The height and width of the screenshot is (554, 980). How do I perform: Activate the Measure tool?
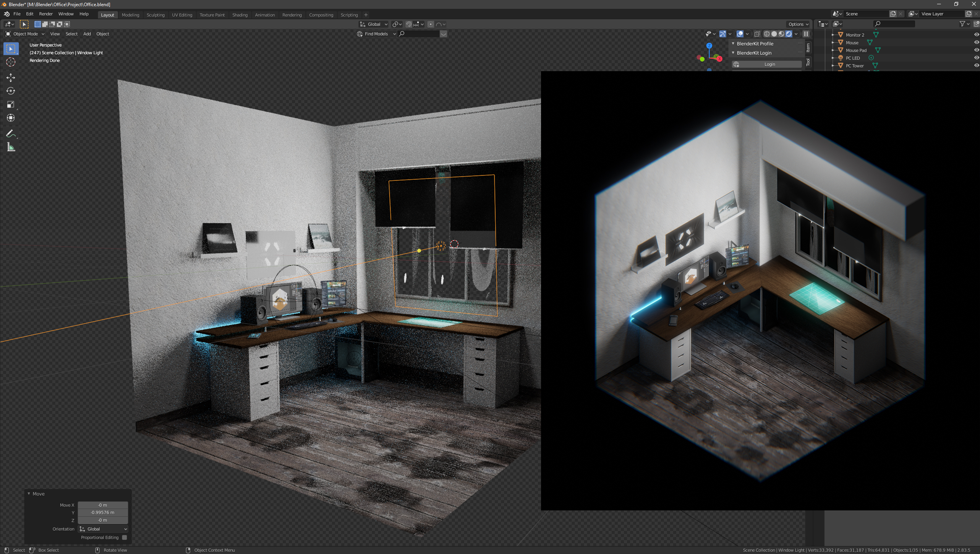11,147
